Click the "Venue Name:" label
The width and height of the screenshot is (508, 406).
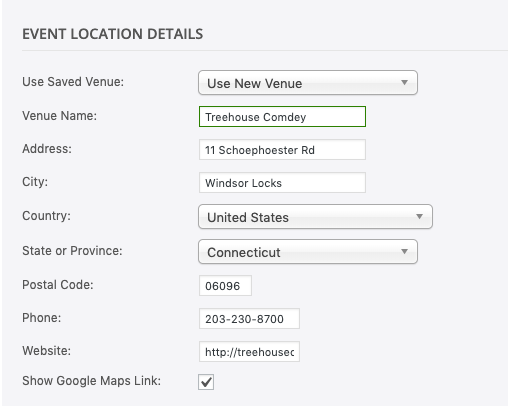pos(59,116)
